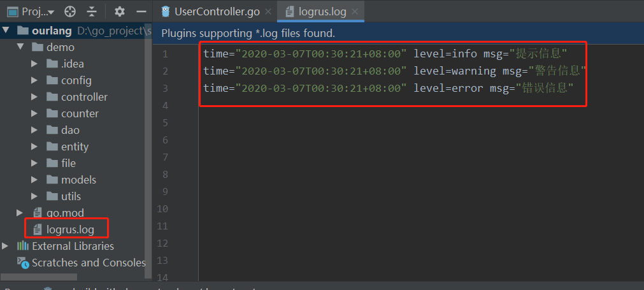Click the Go gopher icon on UserController.go tab
The height and width of the screenshot is (290, 644).
166,12
